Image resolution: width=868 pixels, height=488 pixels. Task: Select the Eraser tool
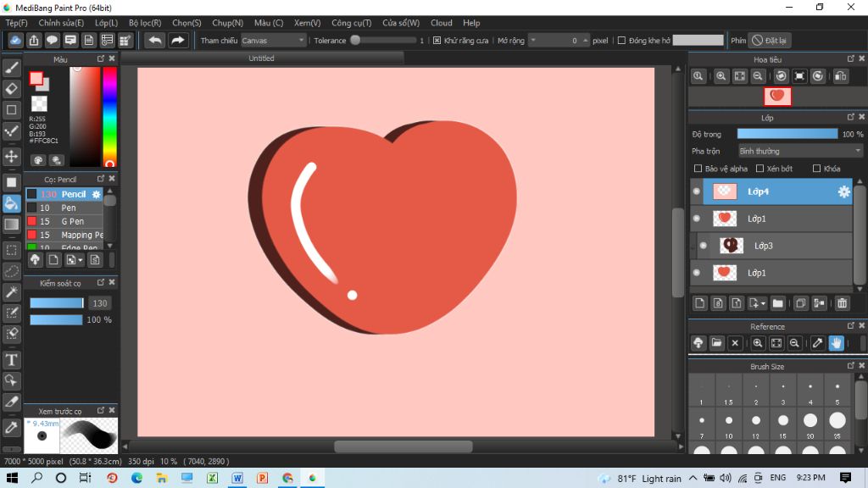click(12, 88)
